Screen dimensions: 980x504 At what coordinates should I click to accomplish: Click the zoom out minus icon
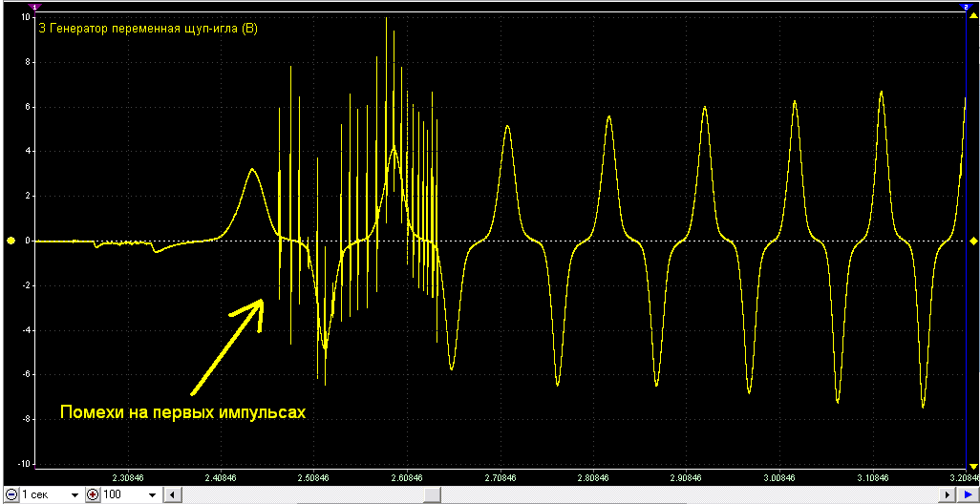pos(11,494)
